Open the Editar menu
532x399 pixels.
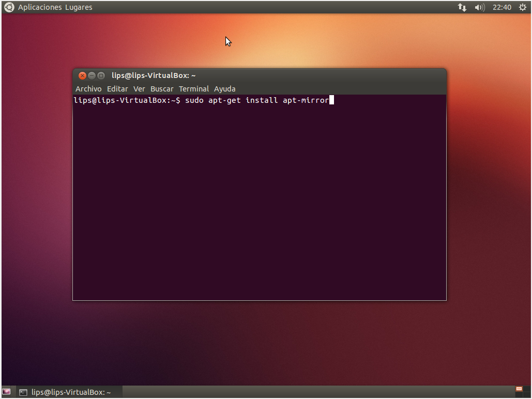tap(117, 89)
